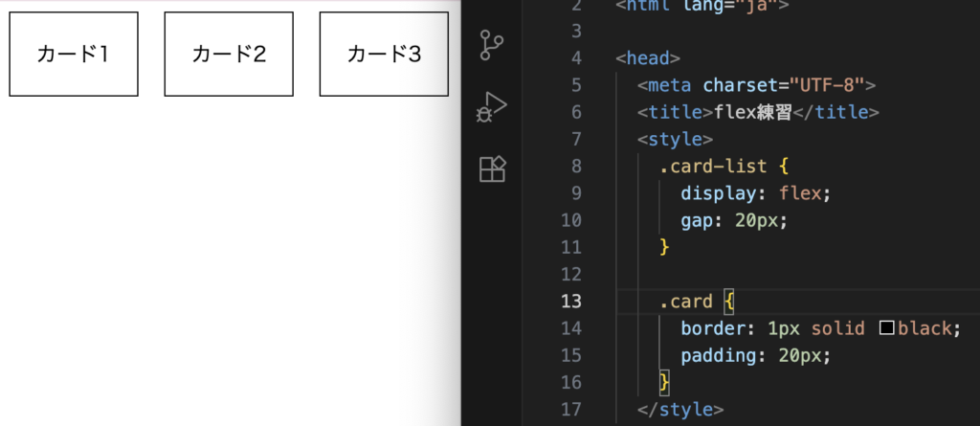Click the カード1 card in browser
Image resolution: width=980 pixels, height=426 pixels.
[74, 54]
